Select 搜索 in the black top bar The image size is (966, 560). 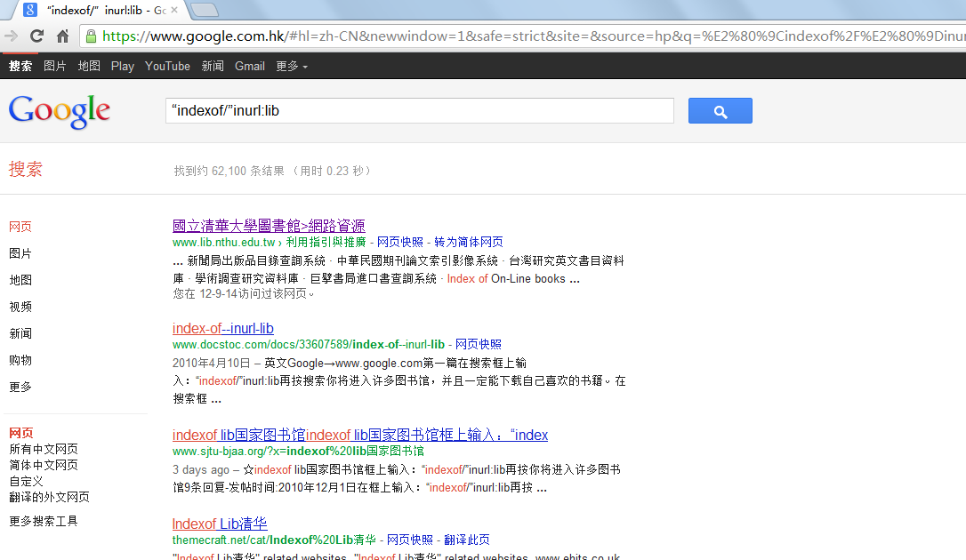20,66
